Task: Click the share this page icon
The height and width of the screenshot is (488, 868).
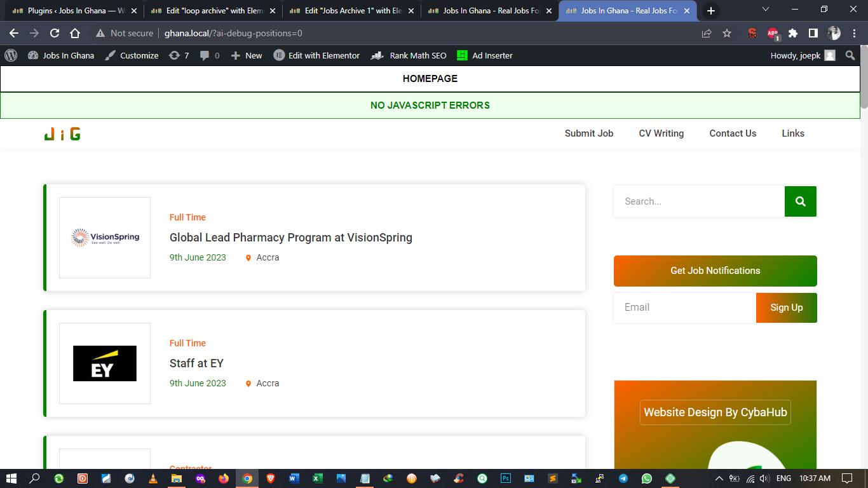Action: point(707,33)
